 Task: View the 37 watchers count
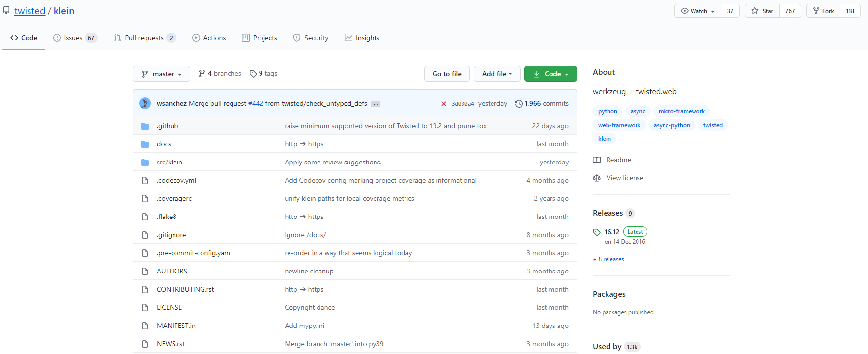click(730, 11)
